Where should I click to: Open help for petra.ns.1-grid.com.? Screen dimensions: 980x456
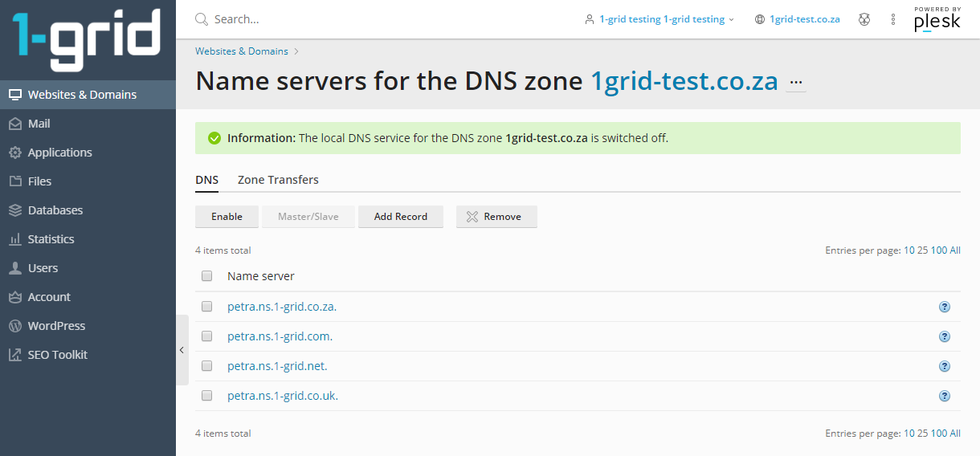(x=945, y=336)
